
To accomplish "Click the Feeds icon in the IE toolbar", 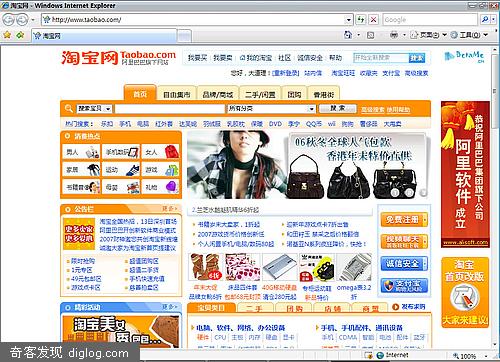I will tap(370, 35).
